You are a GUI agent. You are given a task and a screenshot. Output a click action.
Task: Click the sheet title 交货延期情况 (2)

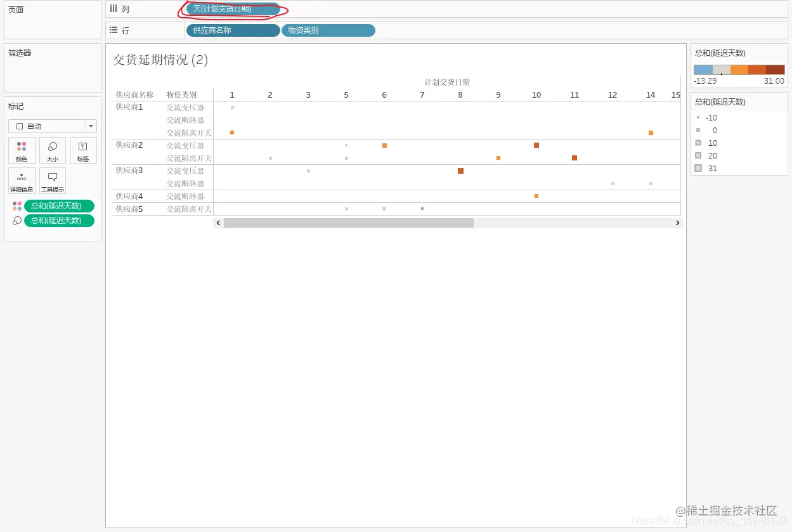(x=160, y=60)
